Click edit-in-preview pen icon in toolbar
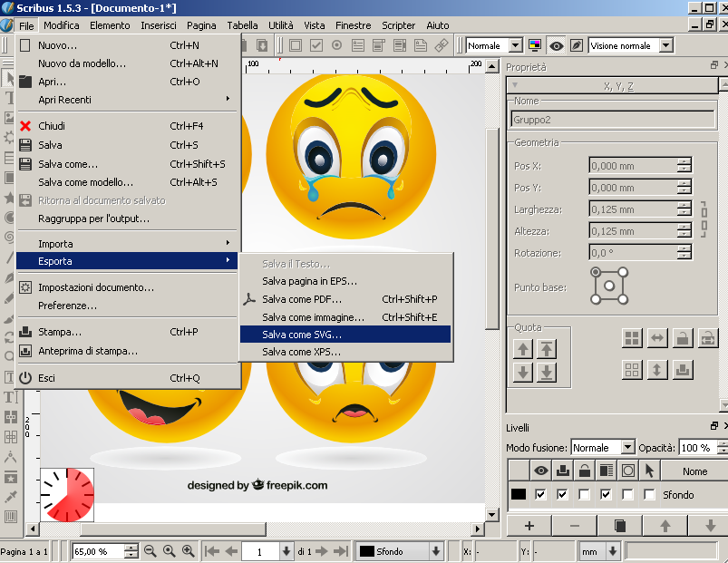Image resolution: width=728 pixels, height=563 pixels. pos(577,45)
